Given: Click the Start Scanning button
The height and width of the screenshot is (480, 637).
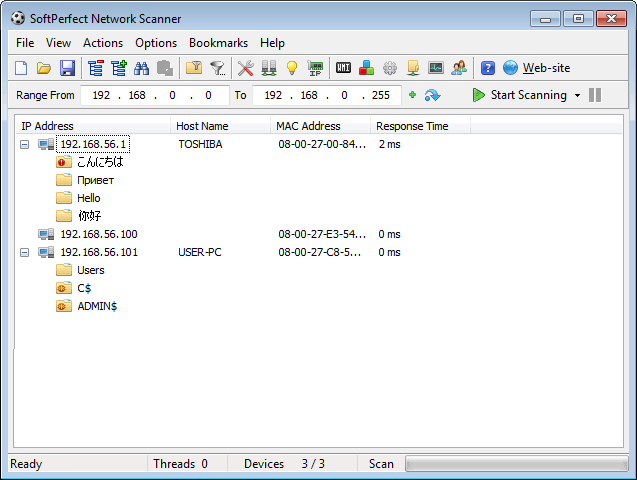Looking at the screenshot, I should click(520, 95).
